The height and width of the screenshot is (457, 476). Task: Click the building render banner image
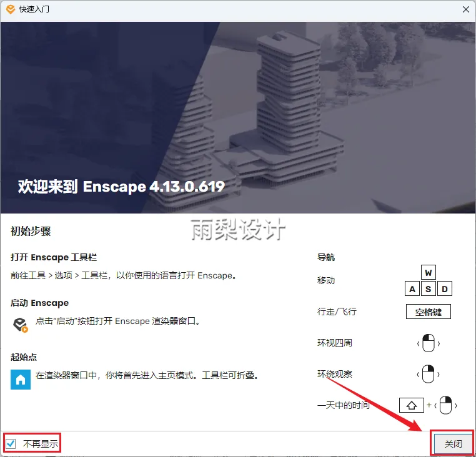(x=238, y=117)
